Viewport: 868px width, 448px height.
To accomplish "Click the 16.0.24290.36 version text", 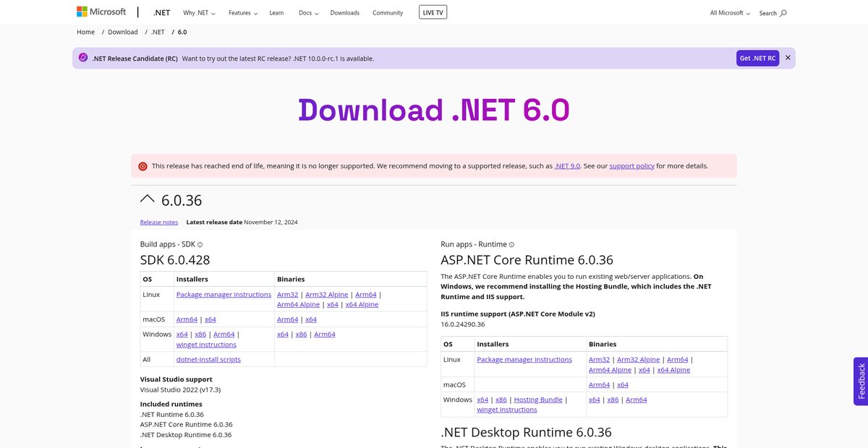I will click(463, 324).
